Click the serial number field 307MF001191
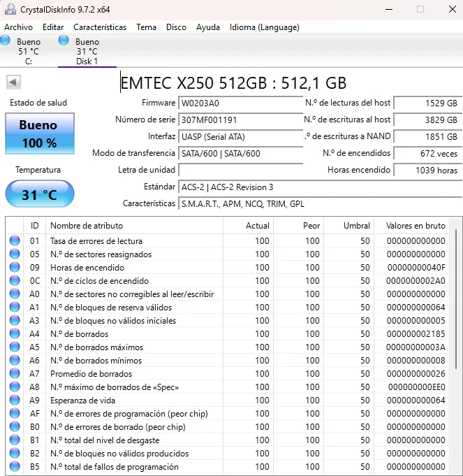463x476 pixels. [240, 120]
